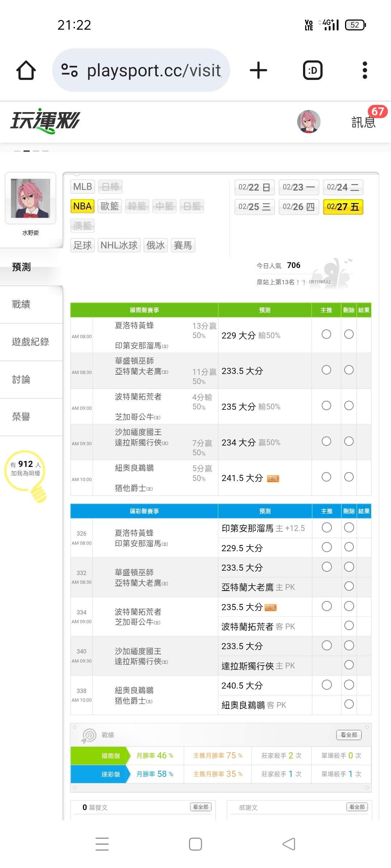Click the 玩運彩 site logo
The image size is (391, 868).
click(45, 121)
